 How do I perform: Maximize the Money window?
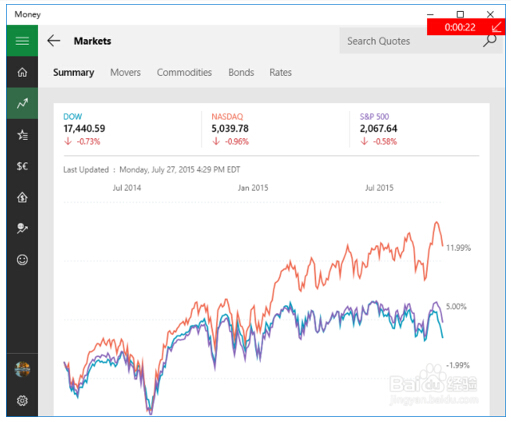pos(460,14)
